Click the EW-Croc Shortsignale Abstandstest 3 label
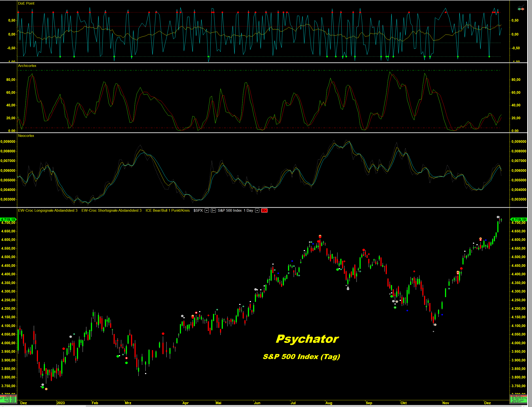This screenshot has height=407, width=532. 111,211
